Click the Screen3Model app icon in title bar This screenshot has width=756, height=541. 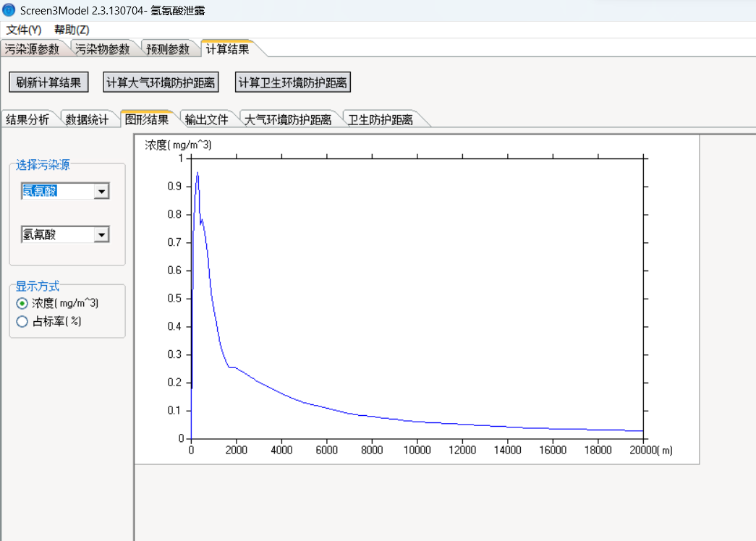tap(9, 9)
